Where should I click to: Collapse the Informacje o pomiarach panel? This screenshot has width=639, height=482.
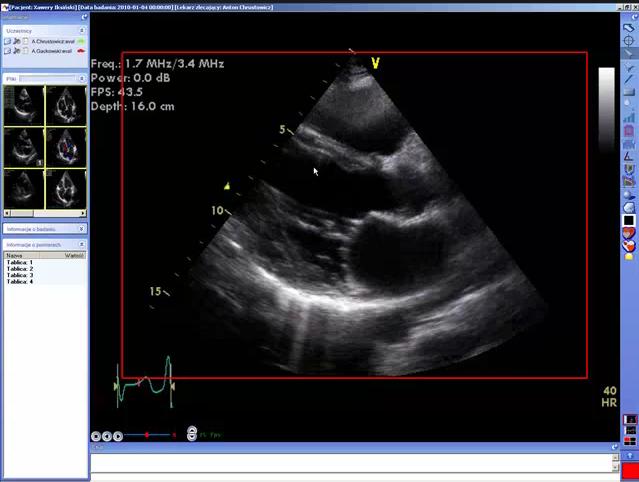(x=81, y=244)
